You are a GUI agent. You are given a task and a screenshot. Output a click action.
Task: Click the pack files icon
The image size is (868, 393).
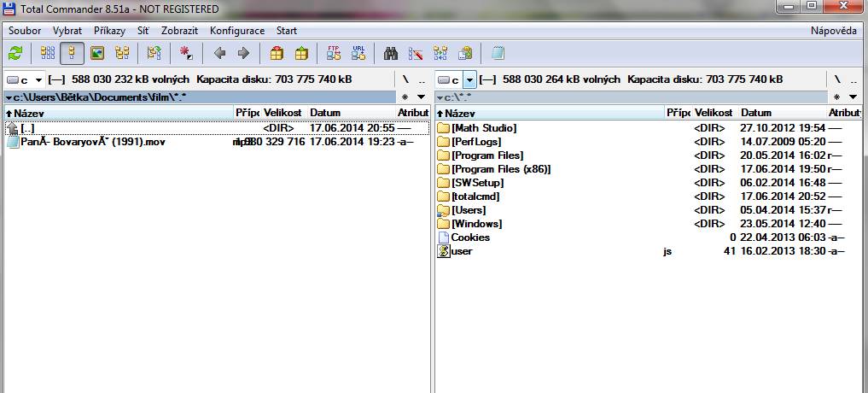[277, 53]
